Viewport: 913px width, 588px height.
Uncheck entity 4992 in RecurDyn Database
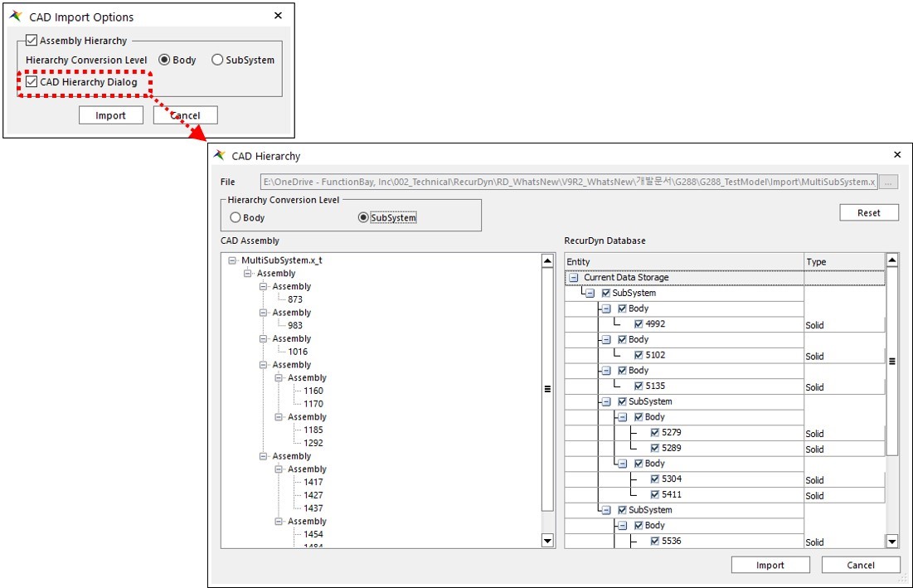pyautogui.click(x=639, y=324)
